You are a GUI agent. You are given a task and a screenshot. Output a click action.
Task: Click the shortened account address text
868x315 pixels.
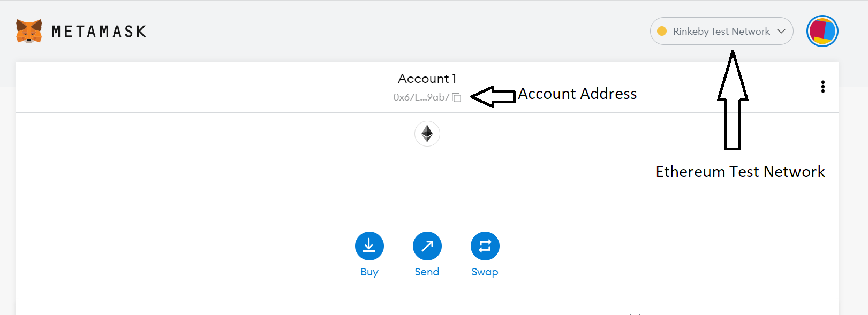(x=421, y=98)
